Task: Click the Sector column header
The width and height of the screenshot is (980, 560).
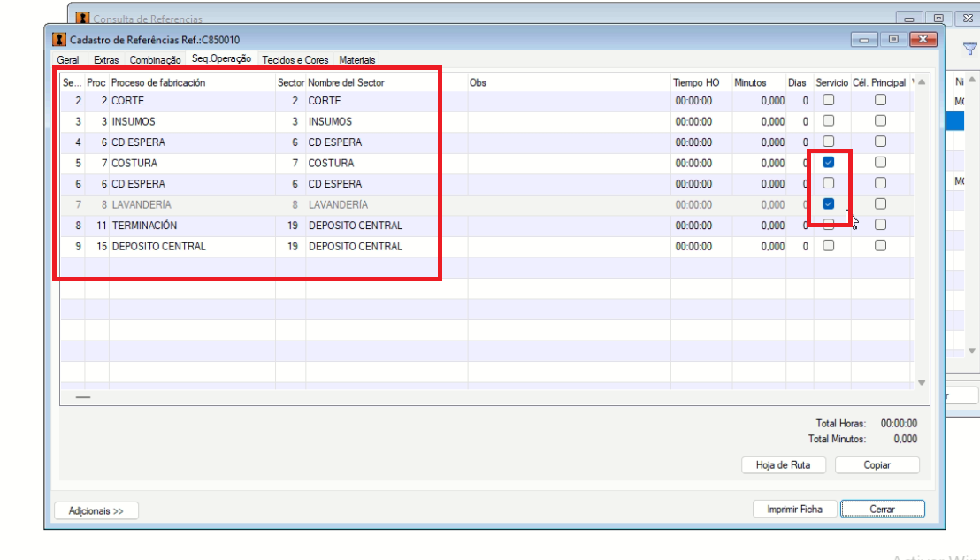Action: click(x=291, y=82)
